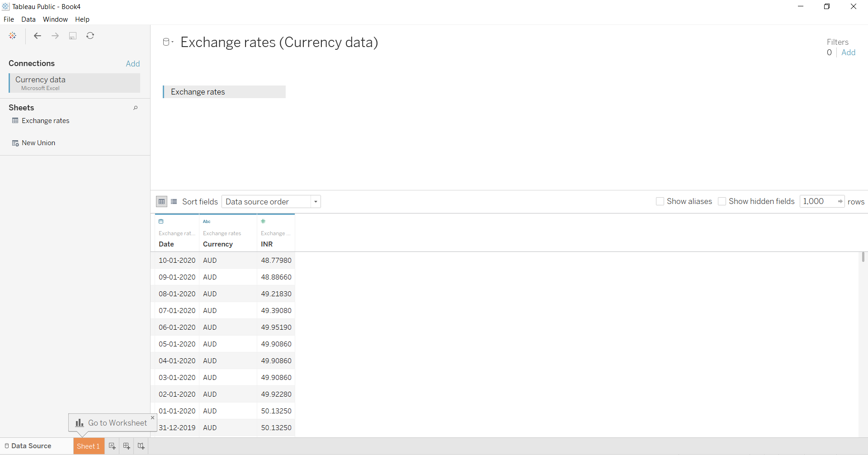Click the Tableau Public app icon in title bar

(x=5, y=6)
